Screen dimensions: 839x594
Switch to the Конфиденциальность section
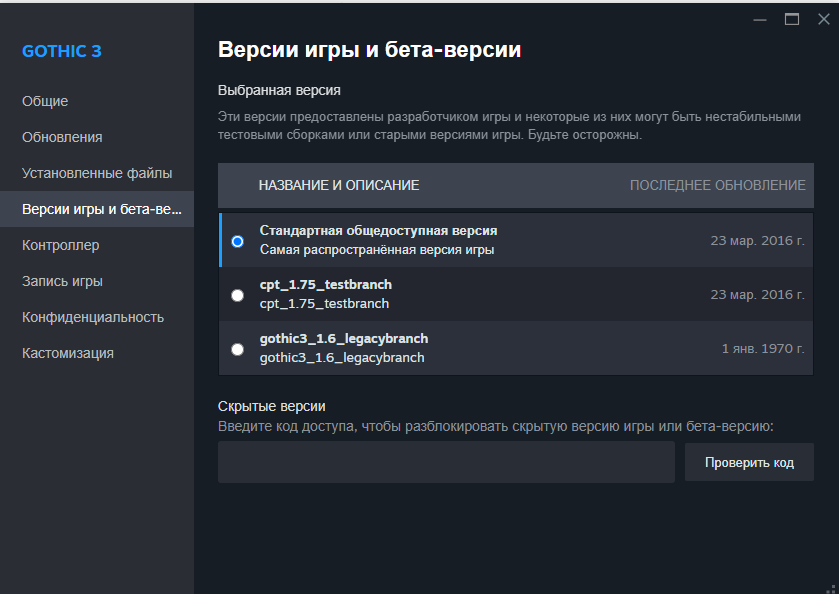click(x=92, y=317)
